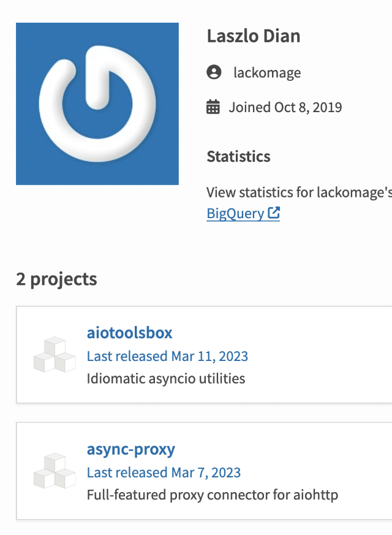392x535 pixels.
Task: Click the 'View statistics for lackomage's' text
Action: (299, 192)
